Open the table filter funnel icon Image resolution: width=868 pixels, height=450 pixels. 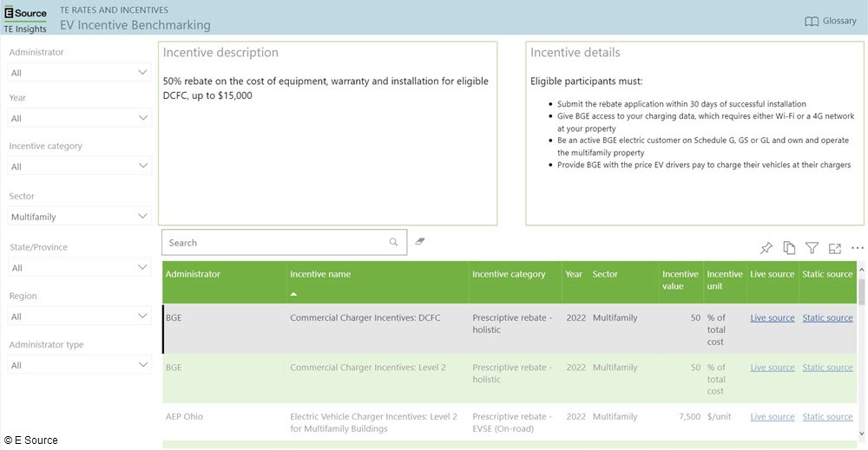pyautogui.click(x=812, y=248)
